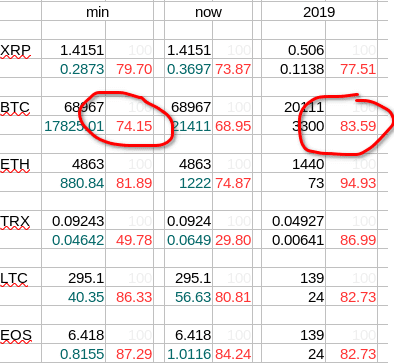This screenshot has width=394, height=363.
Task: Select the green 1.0116 cell
Action: 188,354
